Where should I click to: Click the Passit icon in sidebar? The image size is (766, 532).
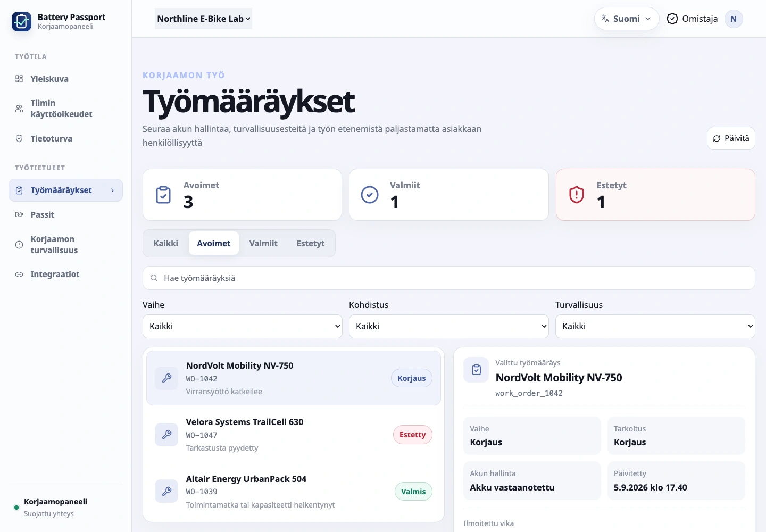[x=19, y=215]
